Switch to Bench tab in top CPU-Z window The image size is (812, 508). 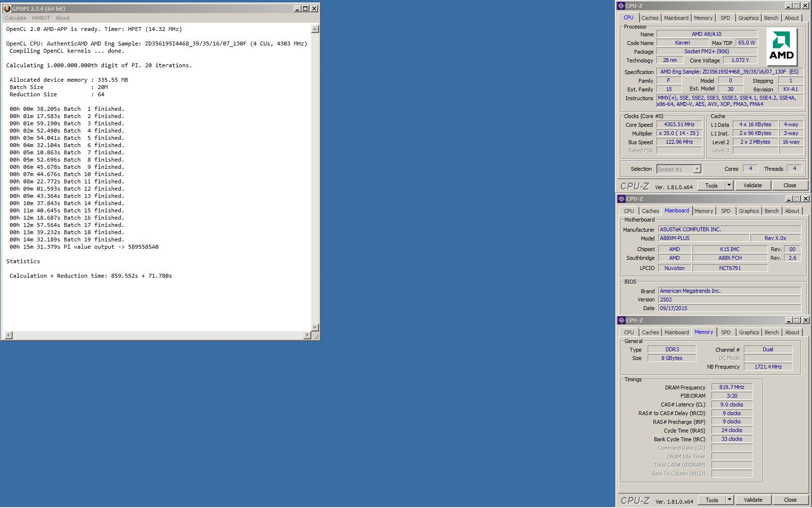click(771, 18)
